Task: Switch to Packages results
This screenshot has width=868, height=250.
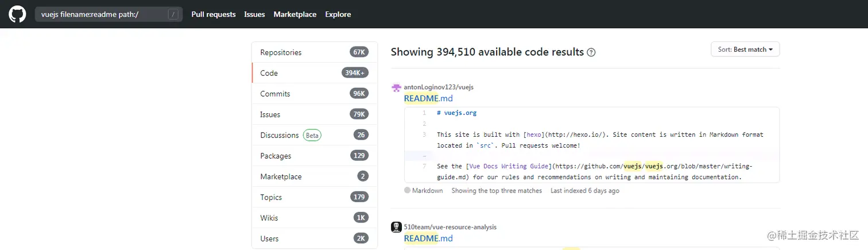Action: point(276,156)
